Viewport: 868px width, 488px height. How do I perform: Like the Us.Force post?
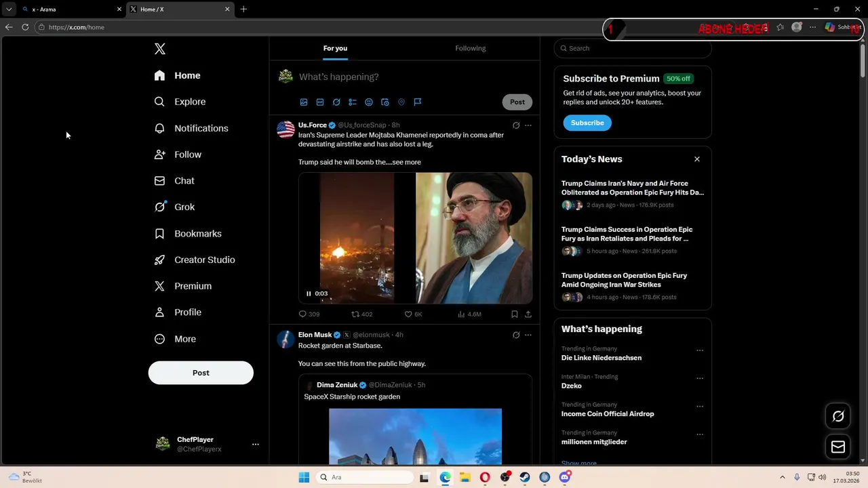[413, 314]
